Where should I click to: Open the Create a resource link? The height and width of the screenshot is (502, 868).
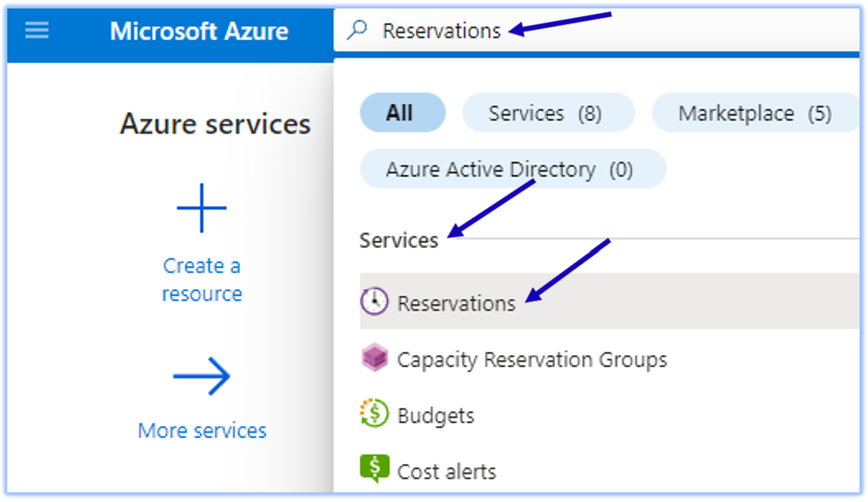click(202, 279)
